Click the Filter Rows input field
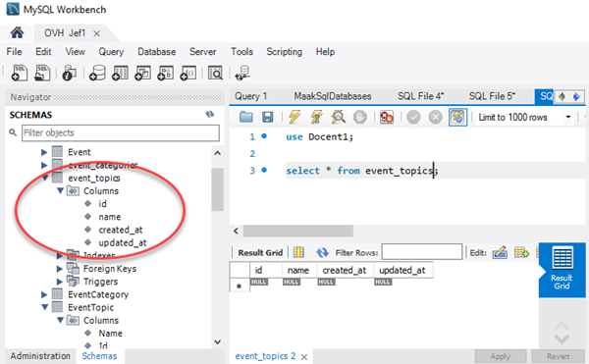 (x=422, y=252)
